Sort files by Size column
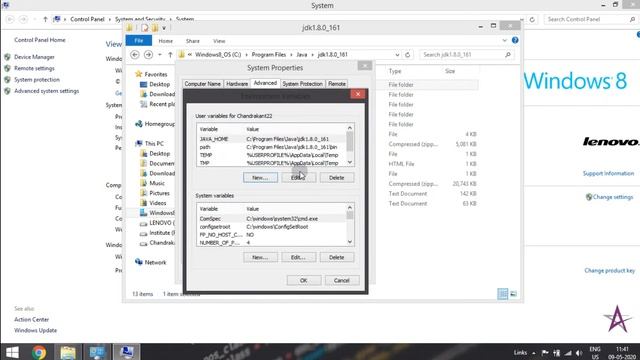Viewport: 640px width, 360px height. coord(450,71)
